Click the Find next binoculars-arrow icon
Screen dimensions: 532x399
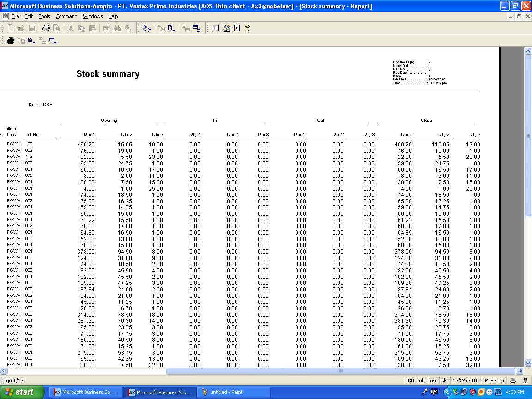[128, 29]
